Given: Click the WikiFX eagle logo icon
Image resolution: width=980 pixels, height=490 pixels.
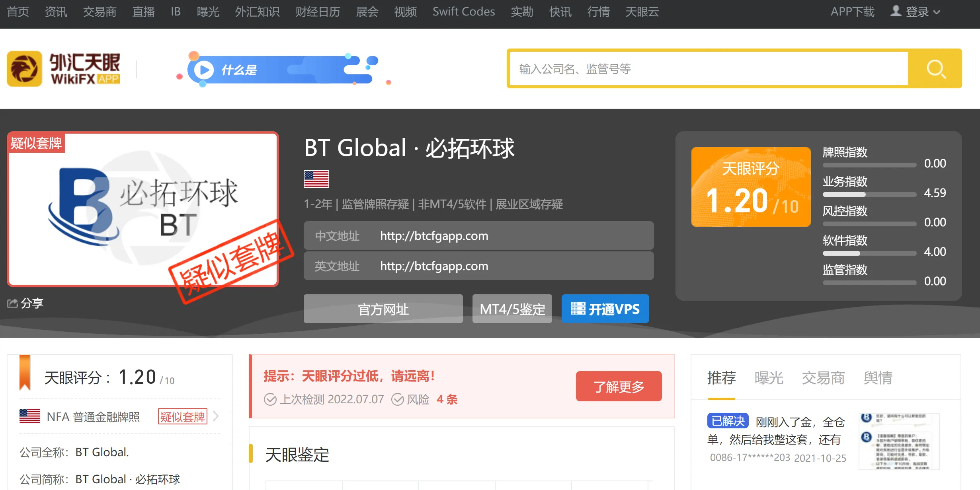Looking at the screenshot, I should [x=24, y=68].
